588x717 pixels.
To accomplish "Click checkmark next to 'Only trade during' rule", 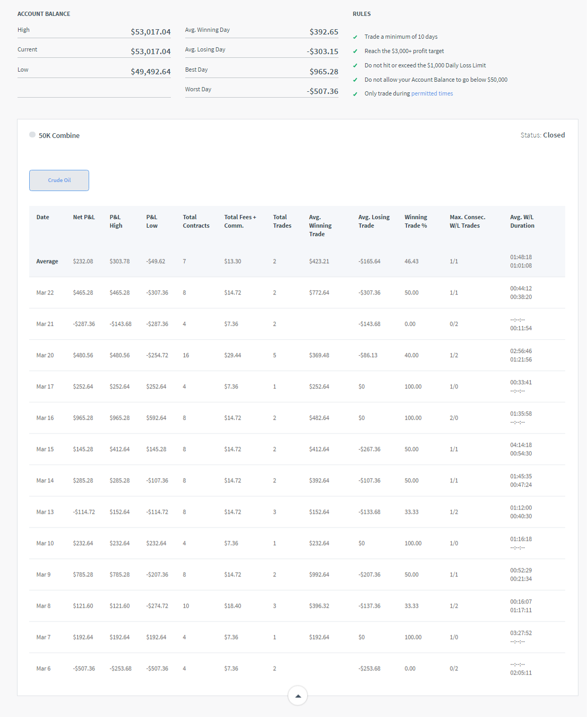I will coord(355,94).
